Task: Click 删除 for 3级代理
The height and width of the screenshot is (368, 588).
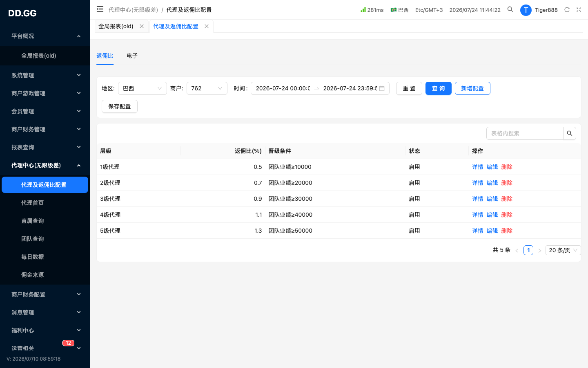Action: [x=507, y=199]
